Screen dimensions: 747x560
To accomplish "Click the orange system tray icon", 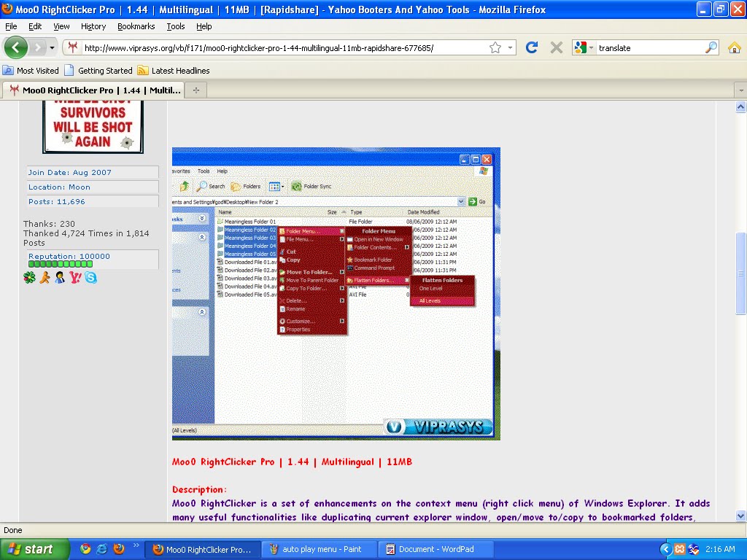I will tap(680, 550).
